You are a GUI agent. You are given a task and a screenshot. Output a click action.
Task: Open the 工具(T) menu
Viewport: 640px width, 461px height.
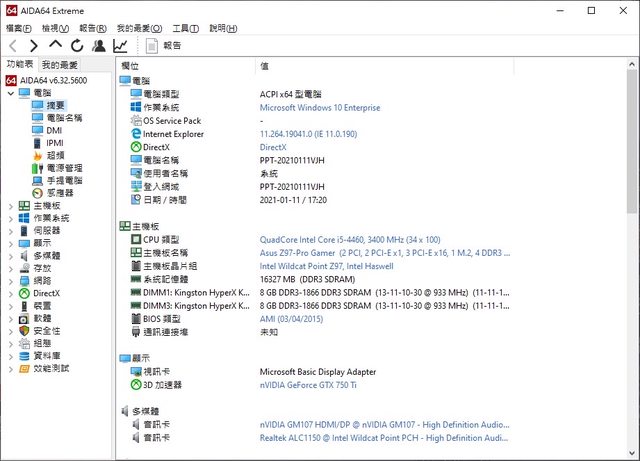pos(186,28)
